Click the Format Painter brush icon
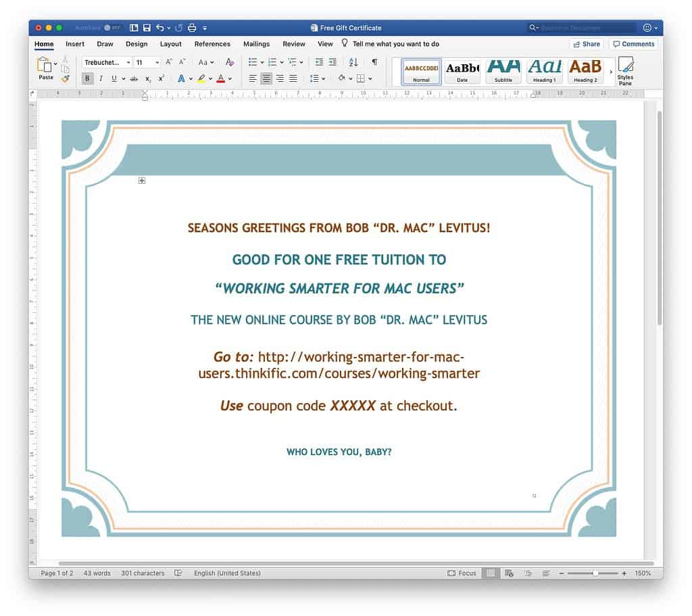 [x=65, y=78]
